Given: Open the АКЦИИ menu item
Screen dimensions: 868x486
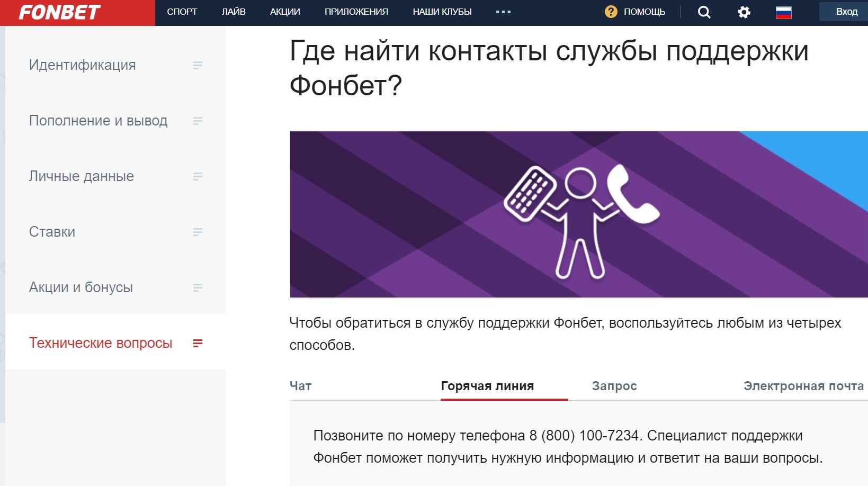Looking at the screenshot, I should (x=285, y=12).
